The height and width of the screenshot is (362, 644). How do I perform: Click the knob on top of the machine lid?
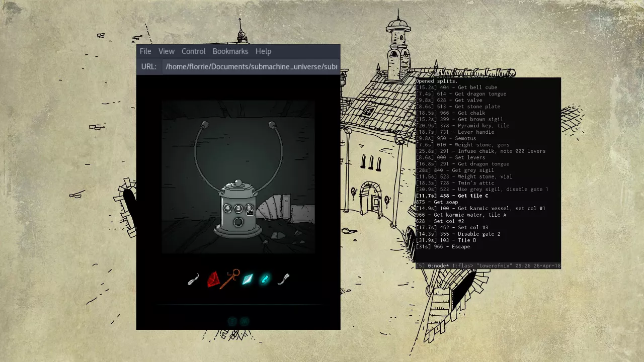coord(238,183)
